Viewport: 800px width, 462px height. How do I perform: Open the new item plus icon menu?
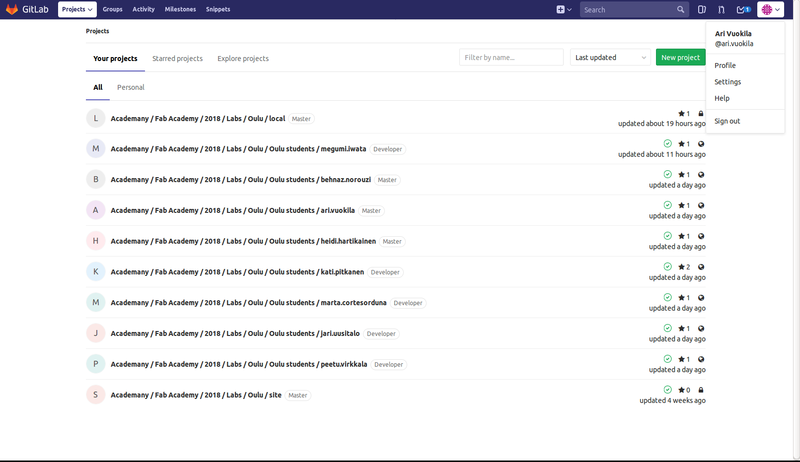click(564, 9)
